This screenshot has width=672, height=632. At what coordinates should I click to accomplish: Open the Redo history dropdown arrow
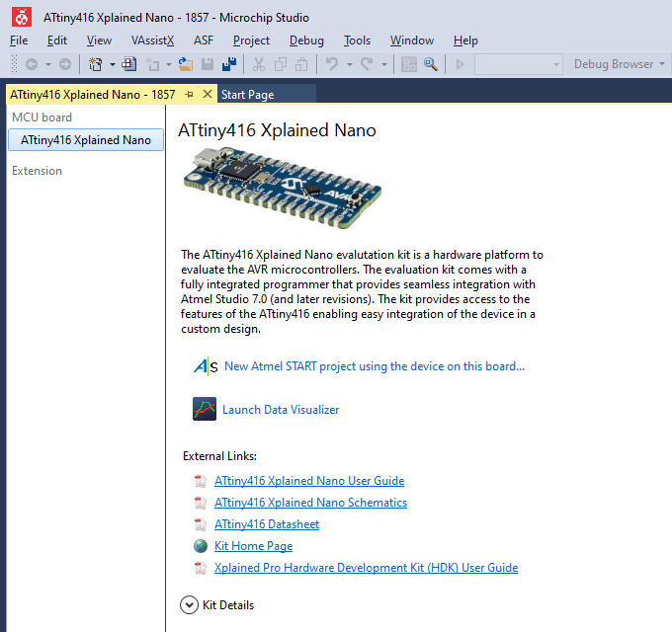pyautogui.click(x=384, y=64)
